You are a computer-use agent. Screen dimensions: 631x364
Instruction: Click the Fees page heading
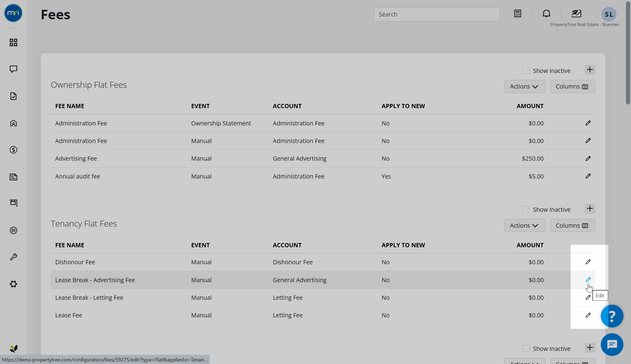click(x=55, y=15)
